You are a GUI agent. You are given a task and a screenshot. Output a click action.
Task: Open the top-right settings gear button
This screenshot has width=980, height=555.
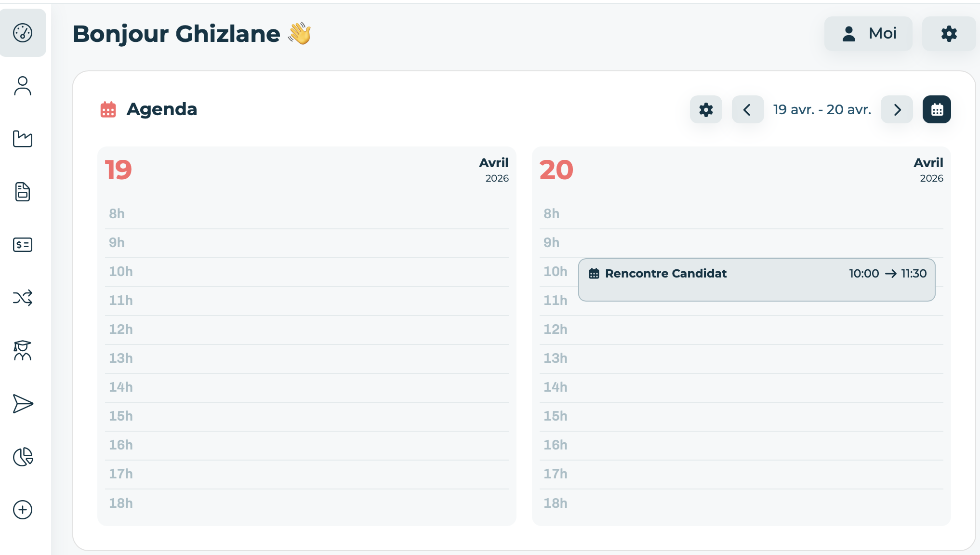pyautogui.click(x=949, y=34)
